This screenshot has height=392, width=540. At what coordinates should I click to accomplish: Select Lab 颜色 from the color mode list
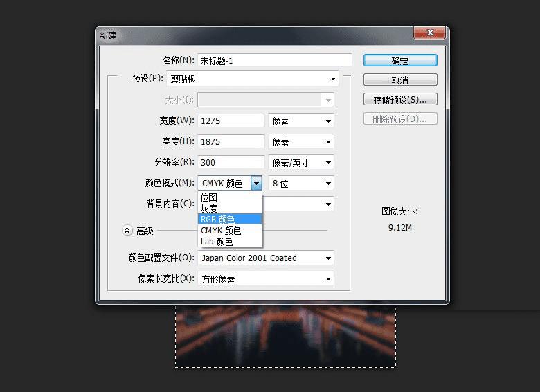click(x=230, y=242)
